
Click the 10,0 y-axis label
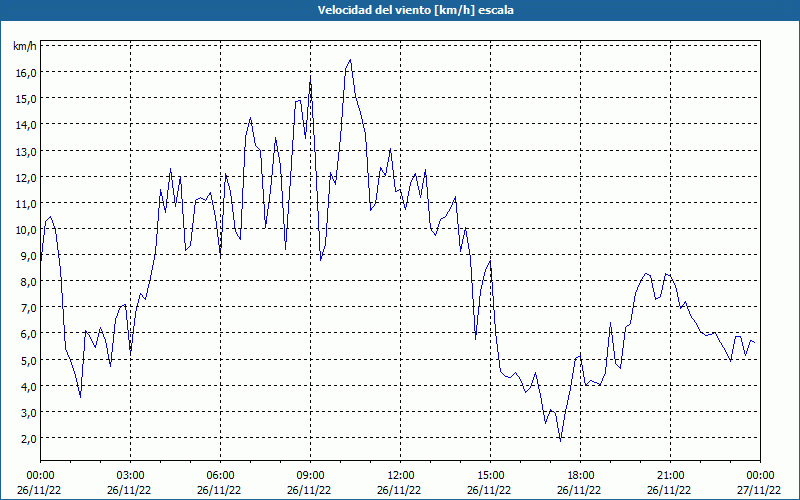pos(26,229)
